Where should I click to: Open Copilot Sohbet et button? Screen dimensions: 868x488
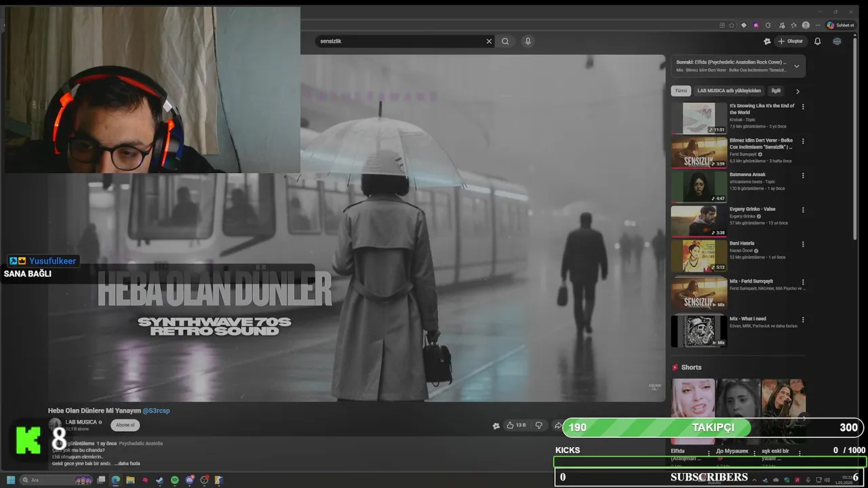point(841,25)
